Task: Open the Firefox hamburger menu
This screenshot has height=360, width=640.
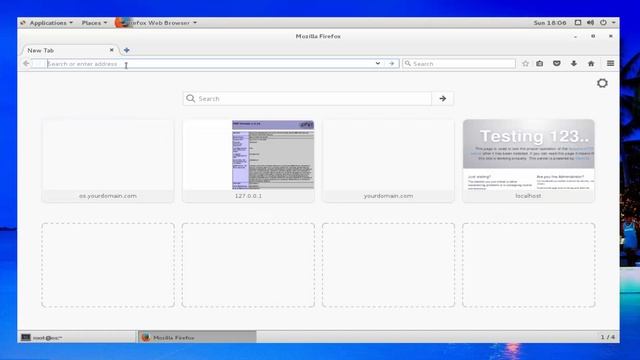Action: [610, 63]
